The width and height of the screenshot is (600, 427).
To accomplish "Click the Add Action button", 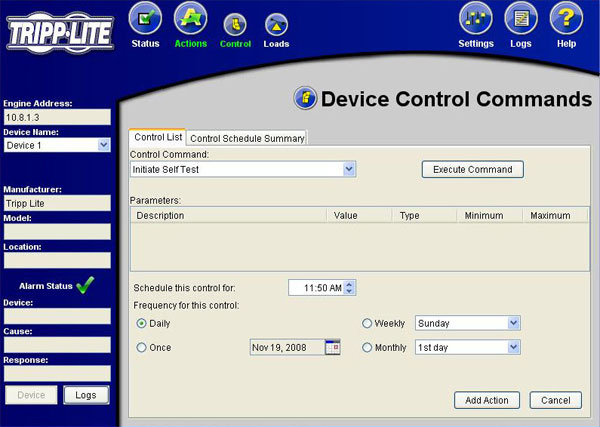I will coord(487,400).
